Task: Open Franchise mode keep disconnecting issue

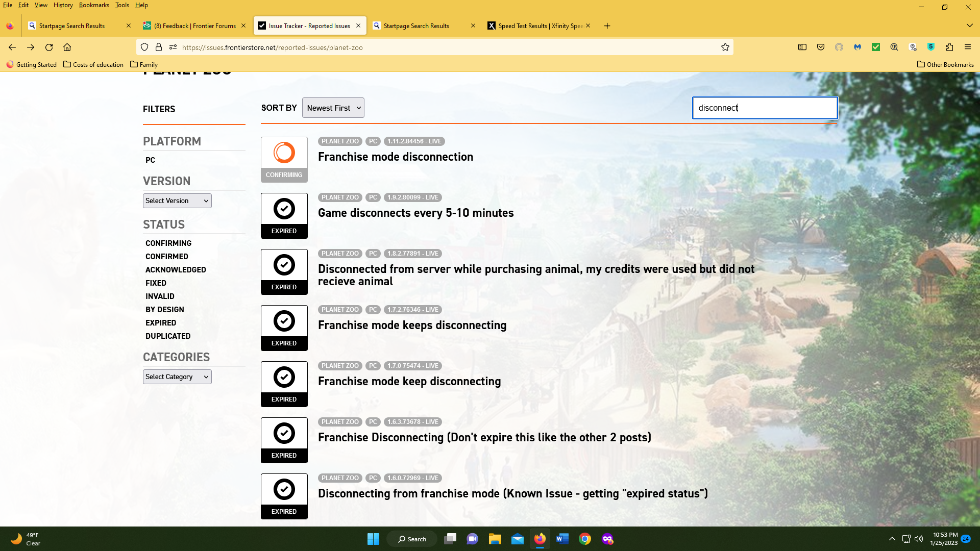Action: [x=409, y=381]
